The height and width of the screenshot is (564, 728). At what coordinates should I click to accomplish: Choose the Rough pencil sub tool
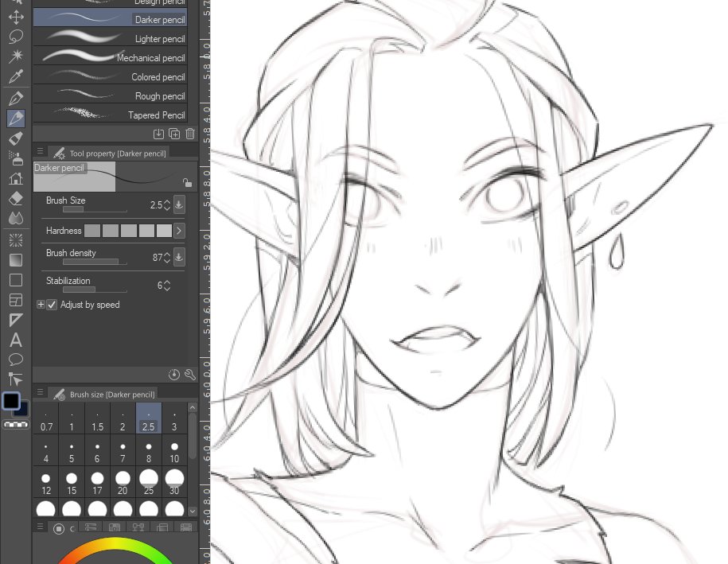pos(110,95)
